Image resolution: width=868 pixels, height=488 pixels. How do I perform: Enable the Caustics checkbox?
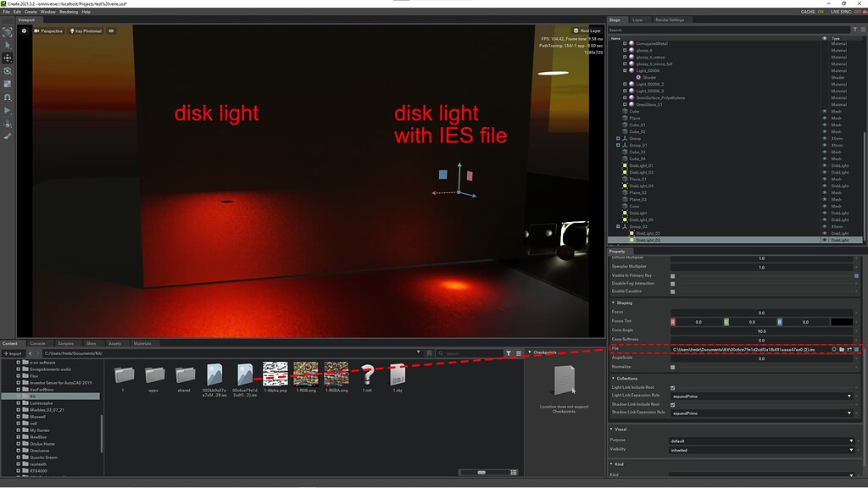[x=673, y=291]
